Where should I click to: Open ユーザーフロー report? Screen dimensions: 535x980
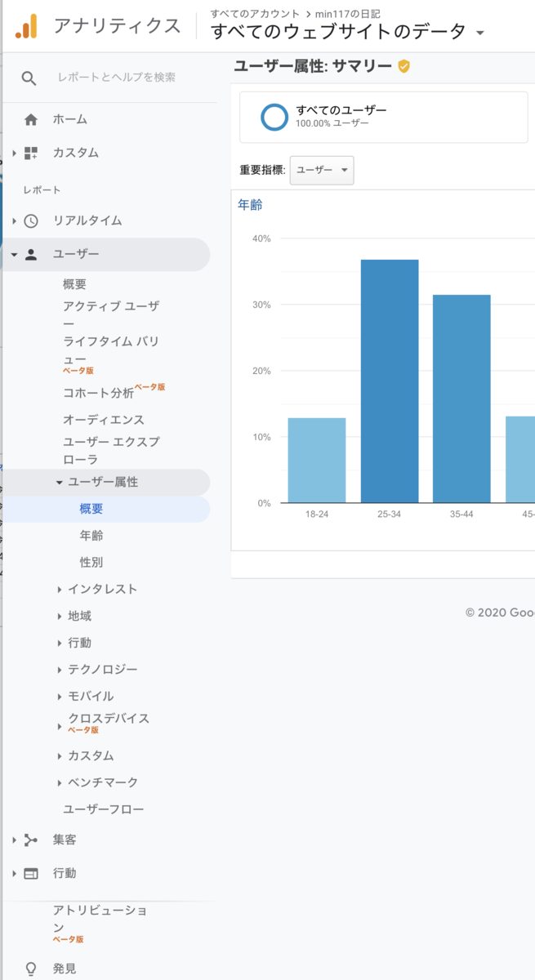104,809
